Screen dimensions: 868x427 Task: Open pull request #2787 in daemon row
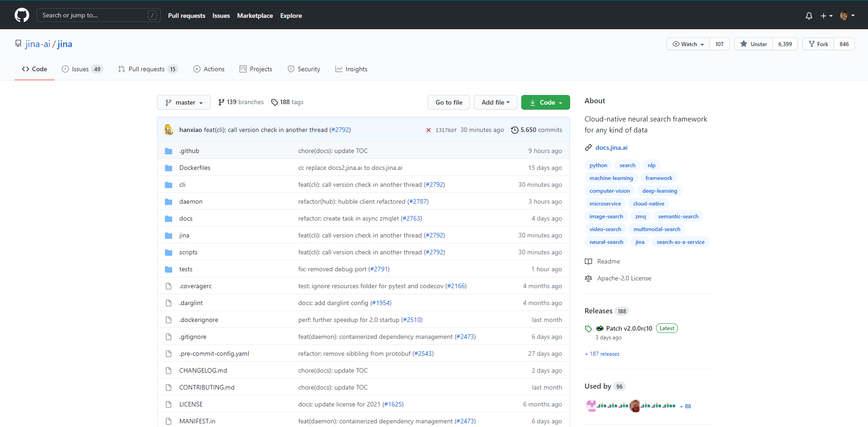pyautogui.click(x=418, y=201)
